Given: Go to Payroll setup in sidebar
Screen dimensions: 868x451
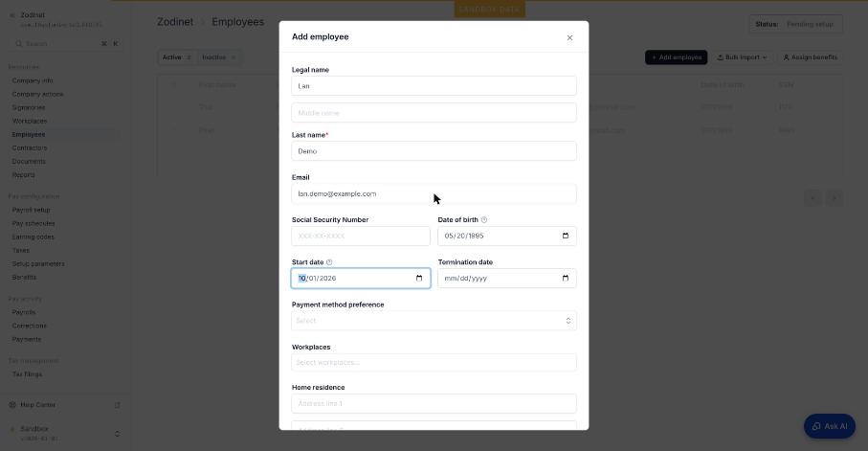Looking at the screenshot, I should click(31, 210).
